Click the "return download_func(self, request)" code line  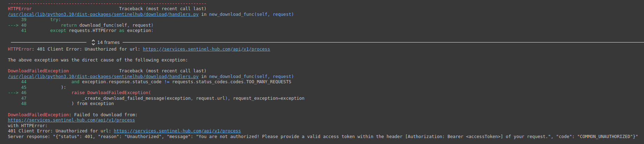click(107, 25)
